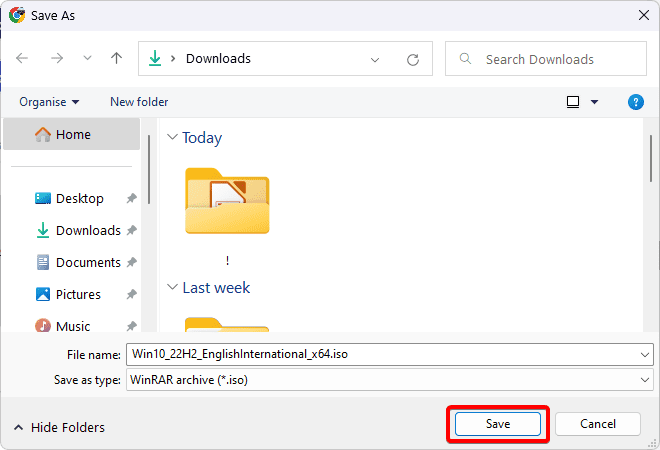
Task: Select Downloads in the navigation pane
Action: [x=78, y=230]
